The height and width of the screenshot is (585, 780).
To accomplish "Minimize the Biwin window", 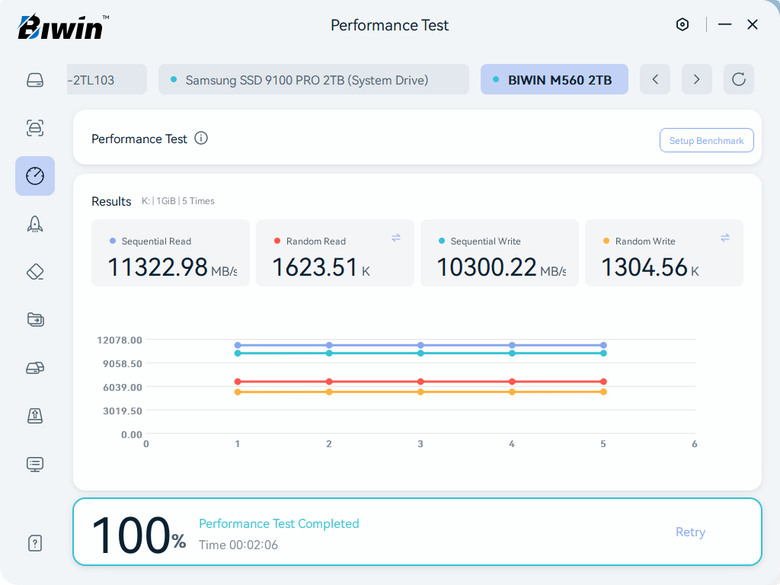I will [725, 24].
